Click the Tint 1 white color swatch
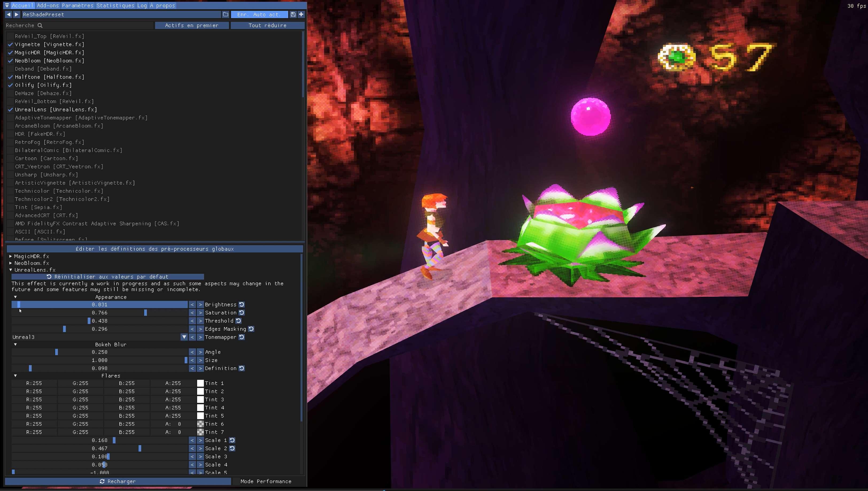Screen dimensions: 868x491 (200, 383)
